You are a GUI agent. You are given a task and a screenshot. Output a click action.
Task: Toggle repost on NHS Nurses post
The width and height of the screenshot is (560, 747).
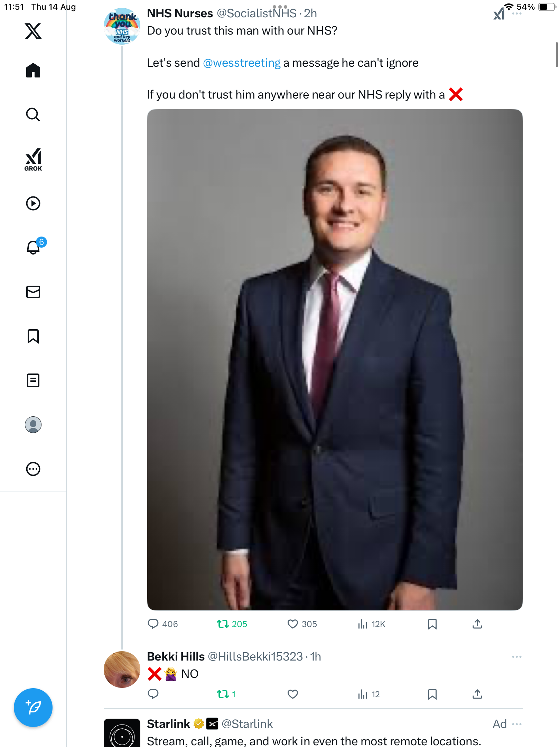pyautogui.click(x=223, y=624)
